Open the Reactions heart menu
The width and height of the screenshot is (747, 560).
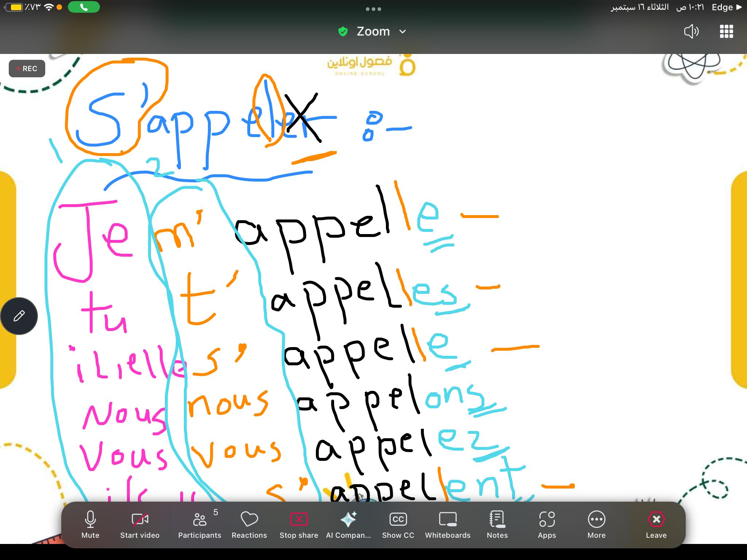249,524
